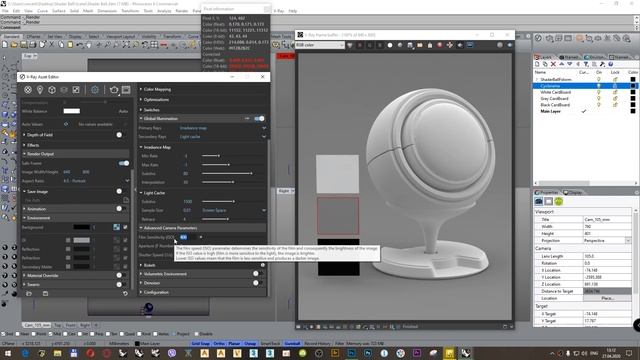Click the revert settings icon at bottom of Asset Editor
The width and height of the screenshot is (640, 360).
coord(125,293)
